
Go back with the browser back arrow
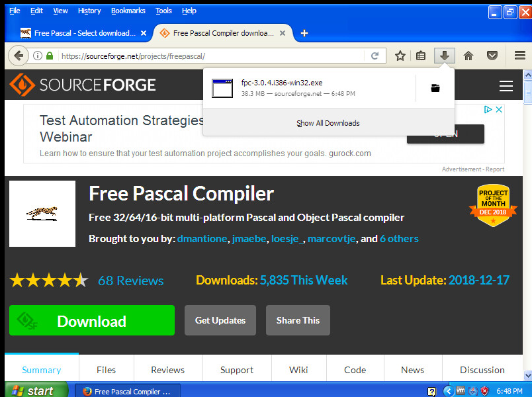click(x=19, y=56)
